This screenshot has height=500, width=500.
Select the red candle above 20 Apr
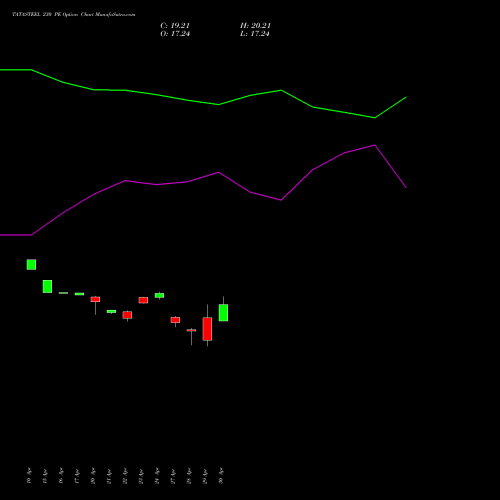[95, 299]
